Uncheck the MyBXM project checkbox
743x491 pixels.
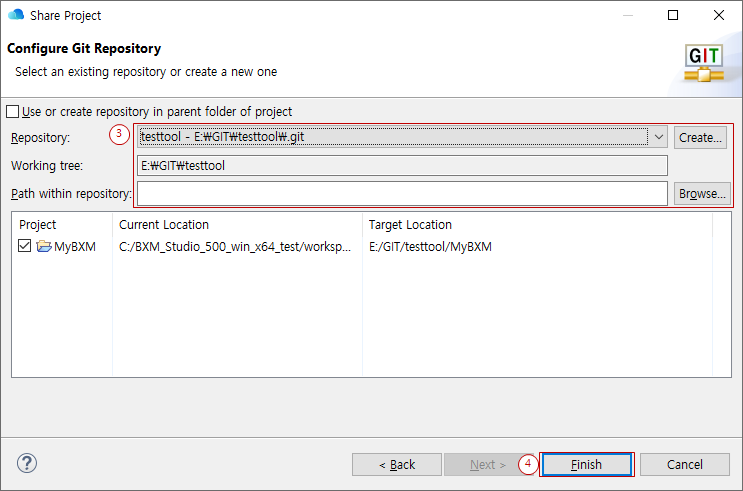click(x=25, y=247)
